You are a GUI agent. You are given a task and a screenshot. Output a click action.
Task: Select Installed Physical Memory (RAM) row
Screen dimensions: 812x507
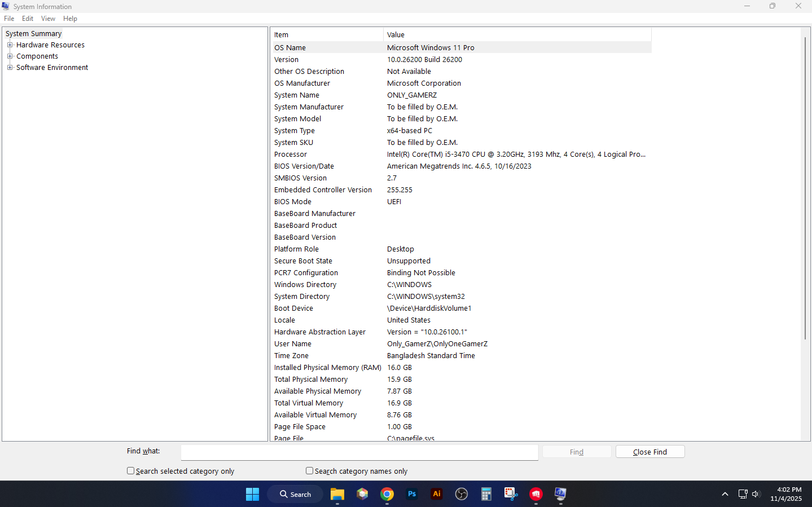[x=461, y=368]
